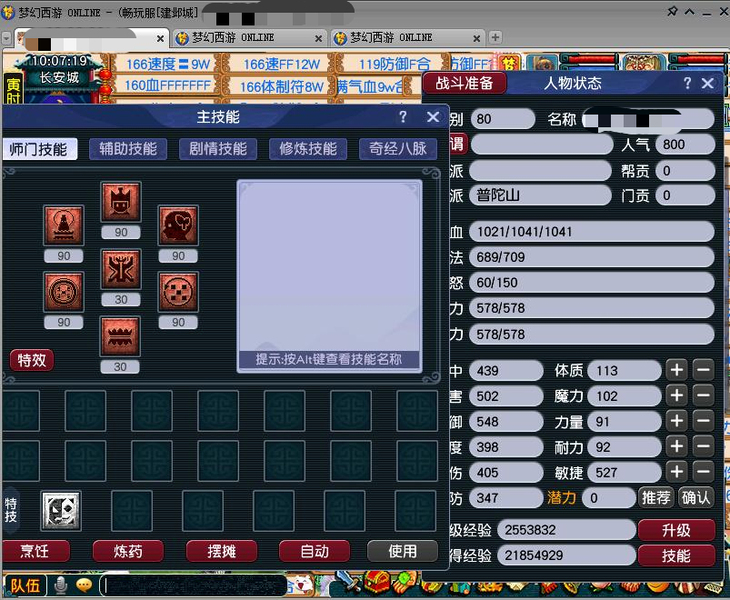
Task: Select the round coin-pattern skill icon
Action: pyautogui.click(x=64, y=292)
